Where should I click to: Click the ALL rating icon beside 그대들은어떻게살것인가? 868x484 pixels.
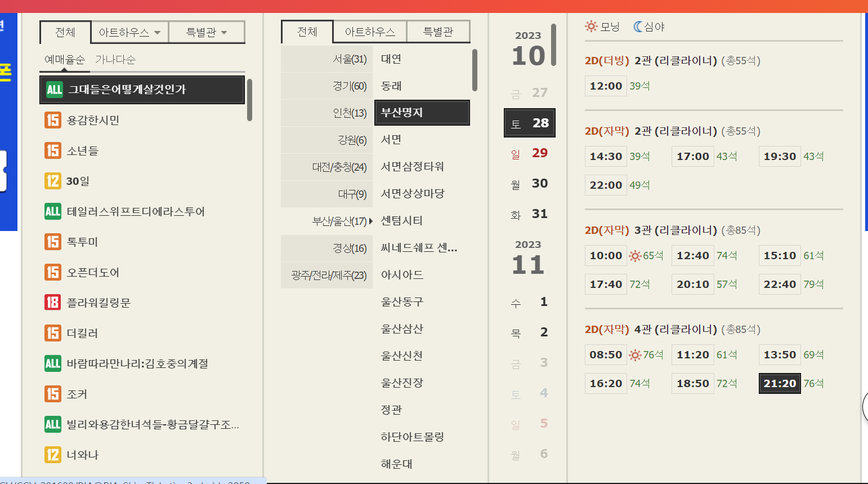(x=55, y=90)
